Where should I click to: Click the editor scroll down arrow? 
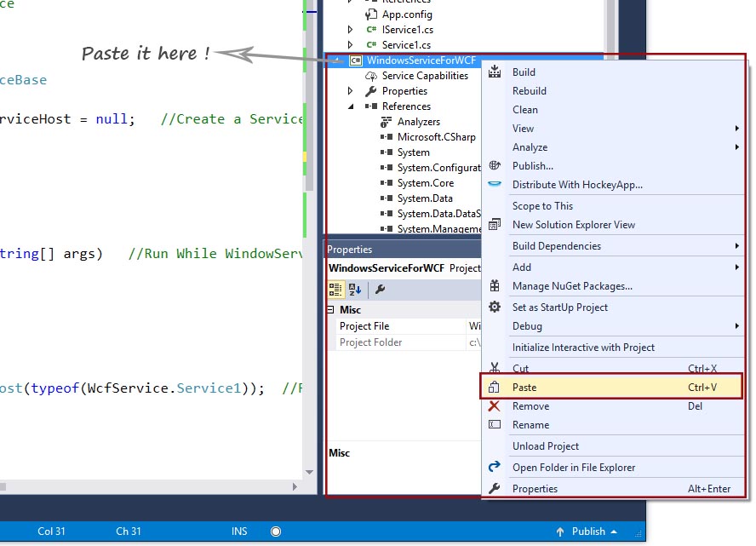(310, 472)
